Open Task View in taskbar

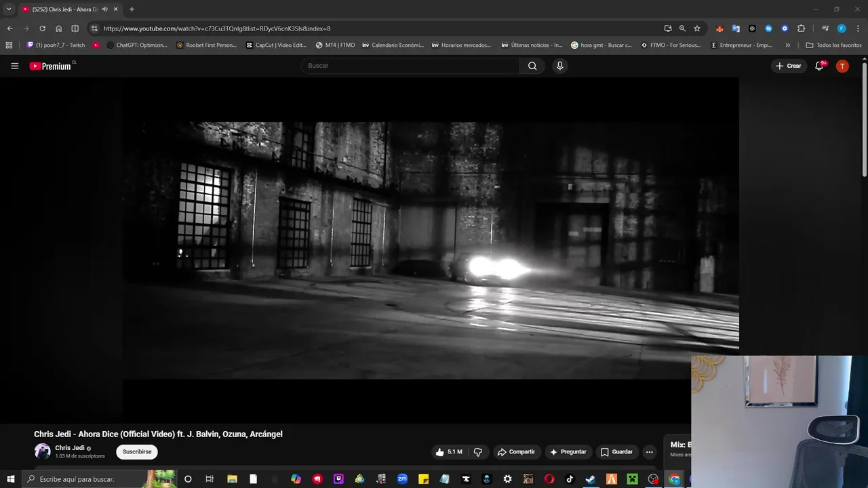click(210, 479)
